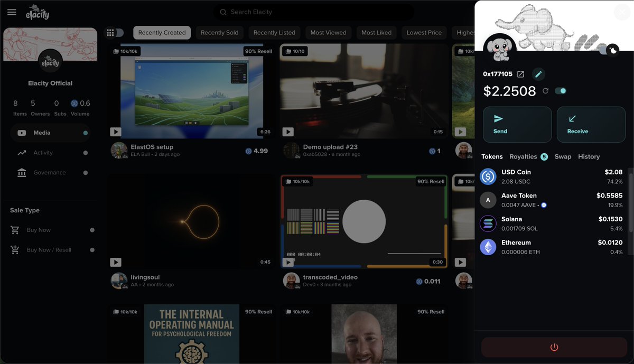Open the ElastOS setup title
Viewport: 634px width, 364px height.
tap(152, 147)
